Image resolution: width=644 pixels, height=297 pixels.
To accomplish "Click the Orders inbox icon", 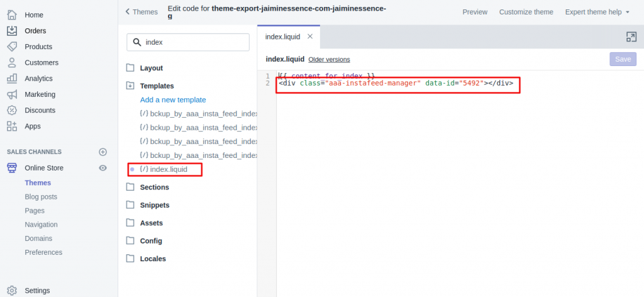I will click(12, 31).
